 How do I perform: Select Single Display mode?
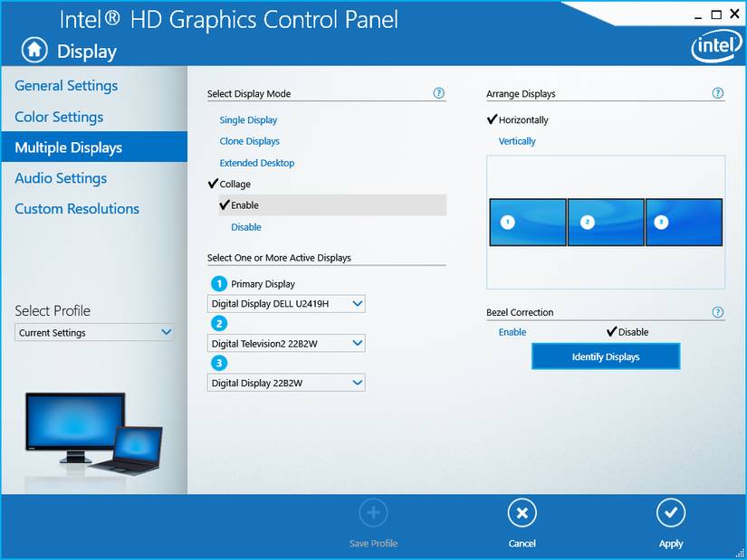pos(248,120)
